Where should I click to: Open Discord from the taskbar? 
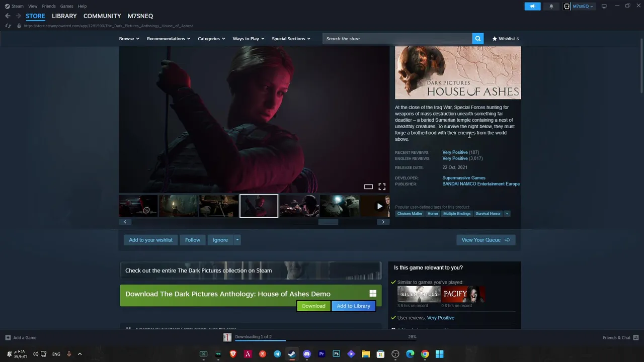click(307, 354)
